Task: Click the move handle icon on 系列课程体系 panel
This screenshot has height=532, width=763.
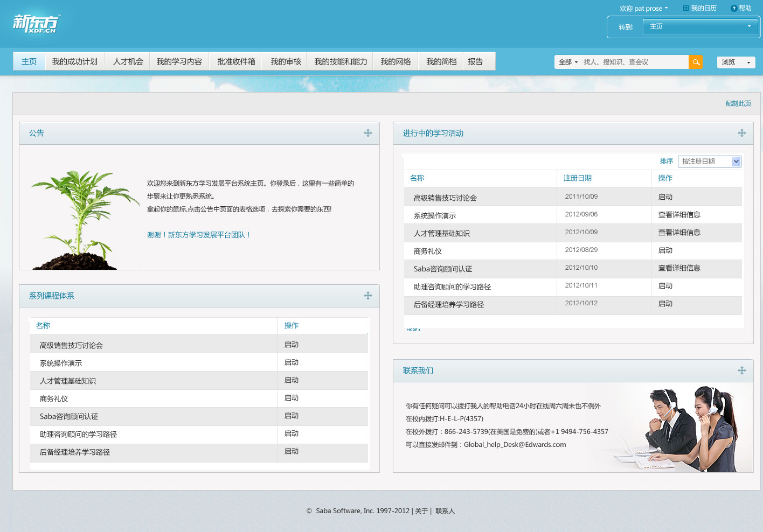Action: [368, 296]
